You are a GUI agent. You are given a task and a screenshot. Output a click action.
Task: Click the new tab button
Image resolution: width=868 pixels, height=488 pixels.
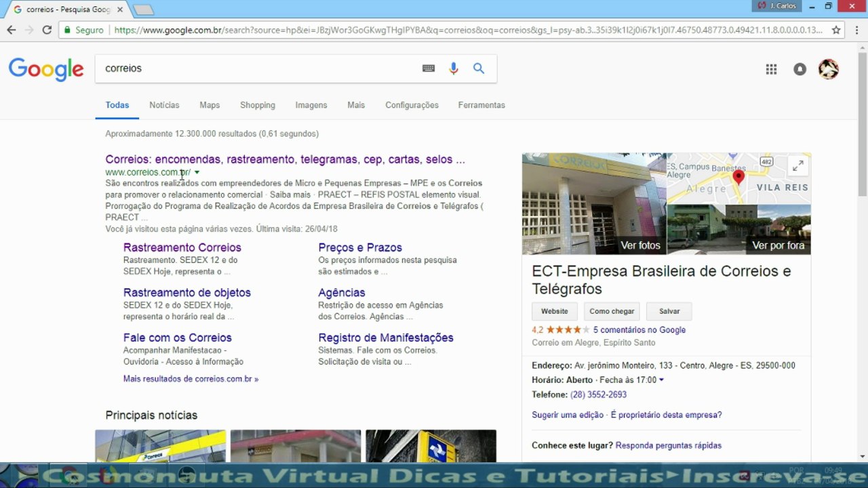[143, 9]
